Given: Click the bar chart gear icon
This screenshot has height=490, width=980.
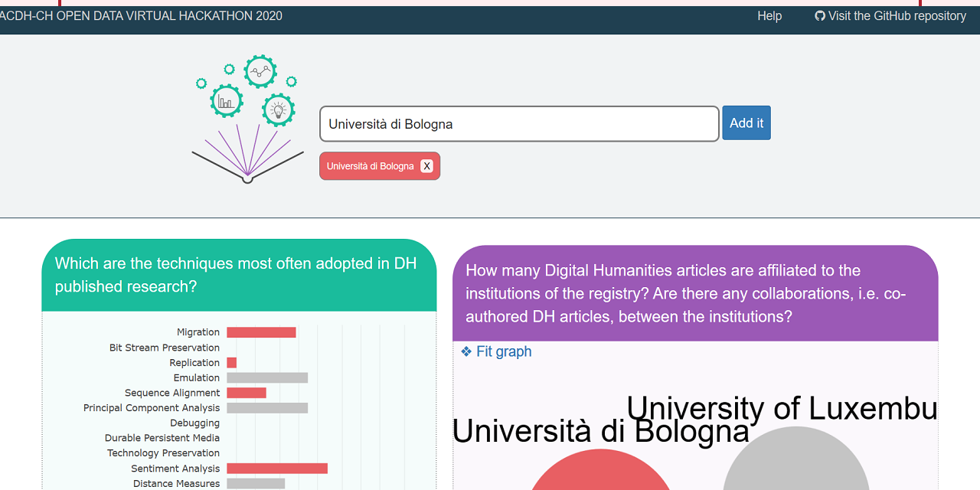Looking at the screenshot, I should pos(227,101).
